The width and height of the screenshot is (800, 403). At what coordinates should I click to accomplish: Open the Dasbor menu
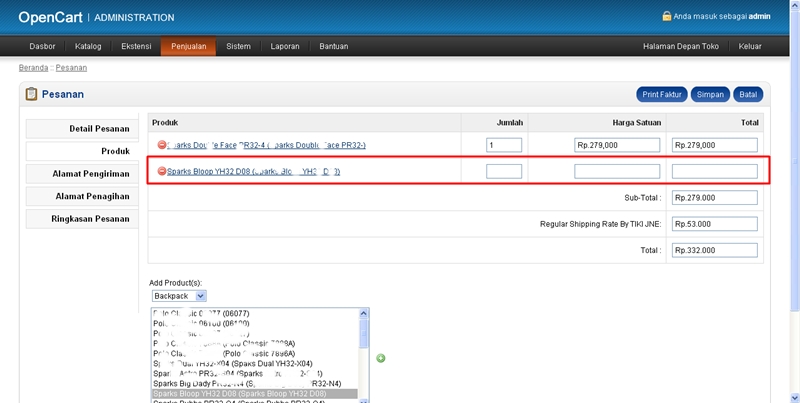click(42, 46)
